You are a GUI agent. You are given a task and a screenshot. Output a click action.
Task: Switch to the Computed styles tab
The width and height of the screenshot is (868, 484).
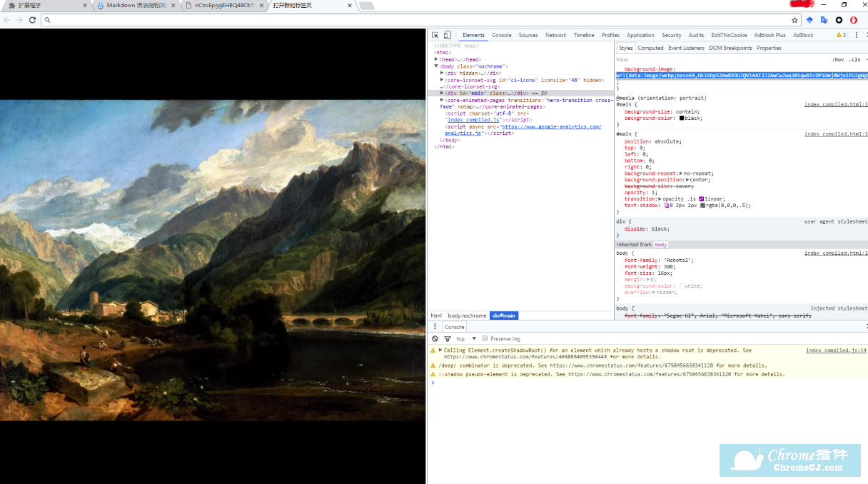tap(650, 48)
